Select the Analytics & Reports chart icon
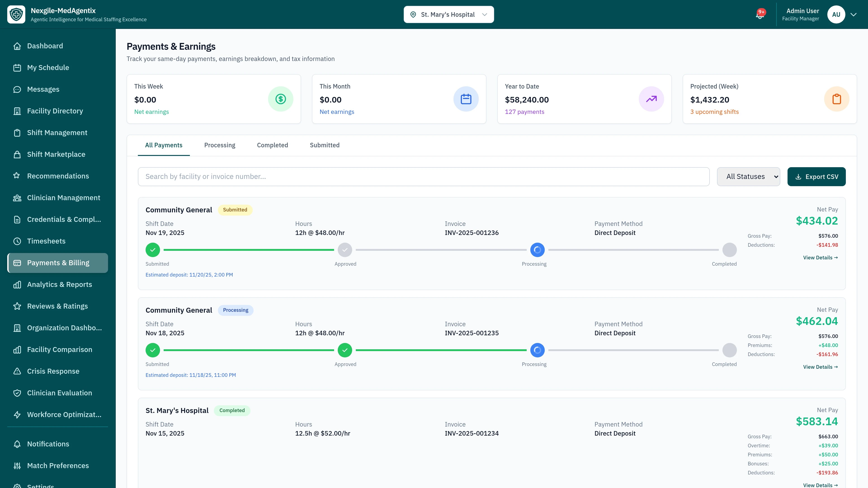868x488 pixels. click(x=18, y=284)
